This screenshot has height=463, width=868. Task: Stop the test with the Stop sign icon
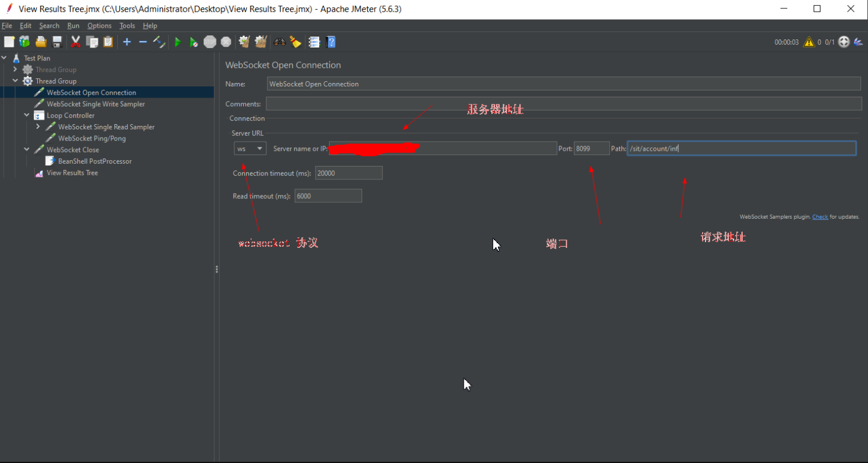(210, 42)
